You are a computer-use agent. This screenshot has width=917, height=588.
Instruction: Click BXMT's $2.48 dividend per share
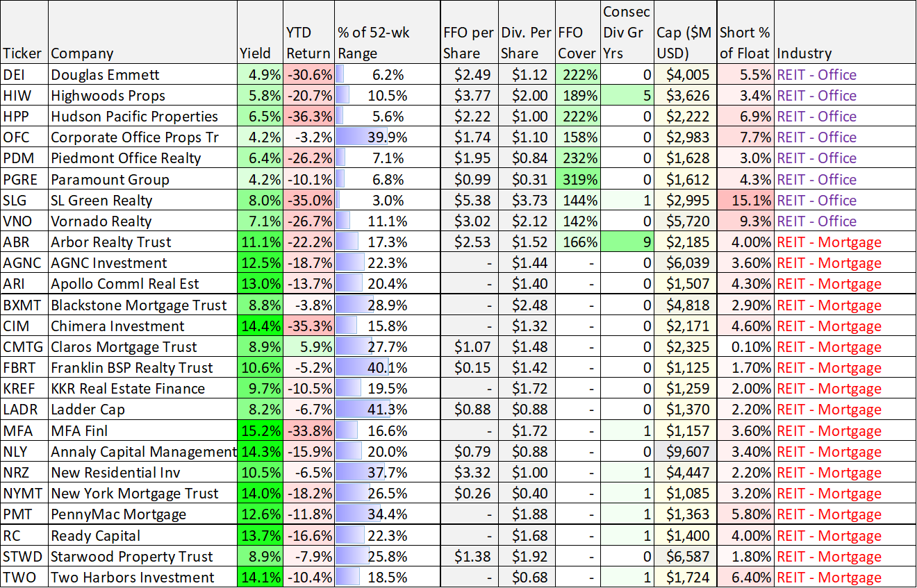(525, 305)
